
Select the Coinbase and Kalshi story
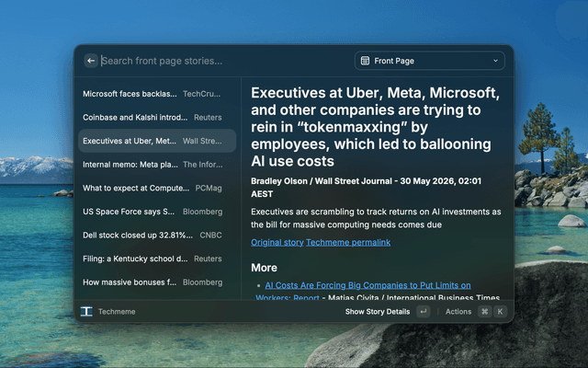pos(157,118)
